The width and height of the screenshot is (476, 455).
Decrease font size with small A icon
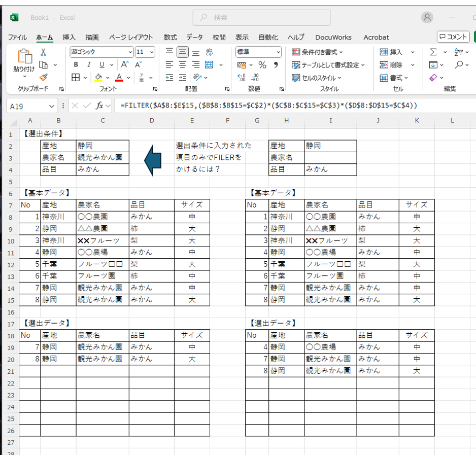(x=139, y=64)
